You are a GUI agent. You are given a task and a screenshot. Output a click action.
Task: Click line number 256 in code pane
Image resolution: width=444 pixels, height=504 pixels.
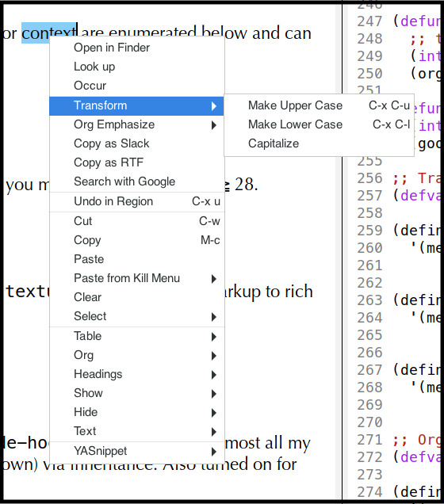coord(370,178)
